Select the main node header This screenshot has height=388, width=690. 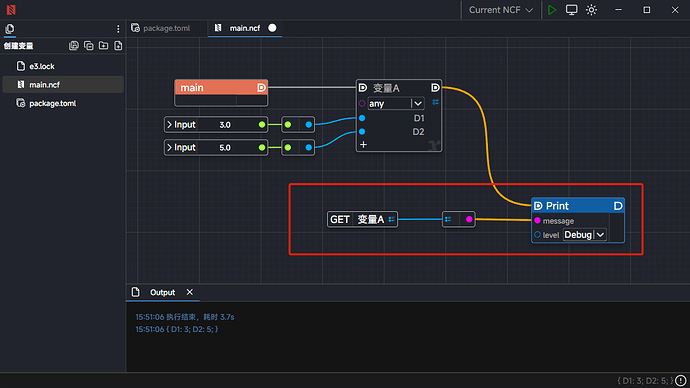point(221,88)
